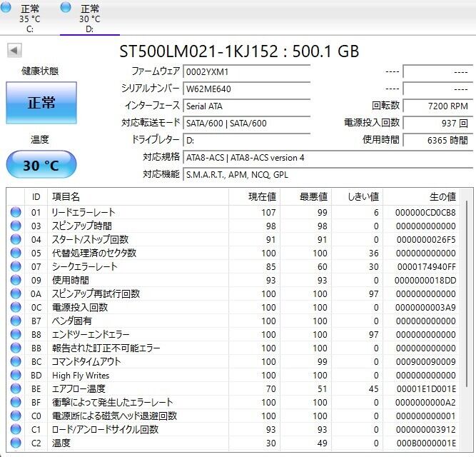Click status orb for シークエラーレート row
Viewport: 476px width, 457px height.
[x=16, y=266]
